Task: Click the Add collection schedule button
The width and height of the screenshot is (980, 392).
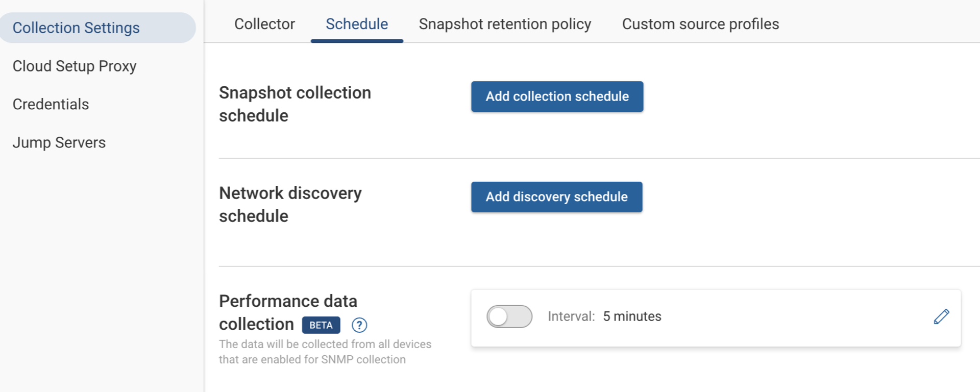Action: coord(557,96)
